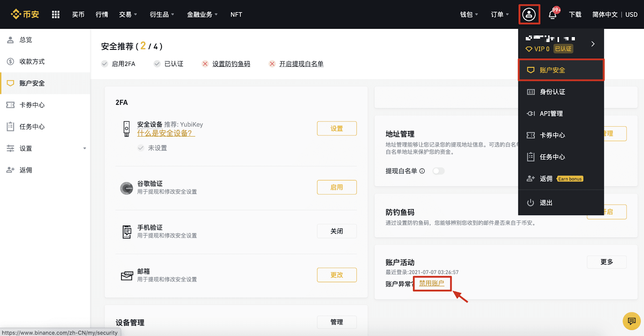This screenshot has width=644, height=336.
Task: Click 下载 in the top bar
Action: pos(575,14)
